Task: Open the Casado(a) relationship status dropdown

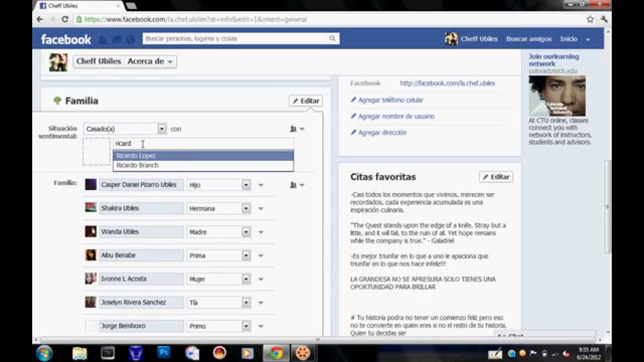Action: (124, 129)
